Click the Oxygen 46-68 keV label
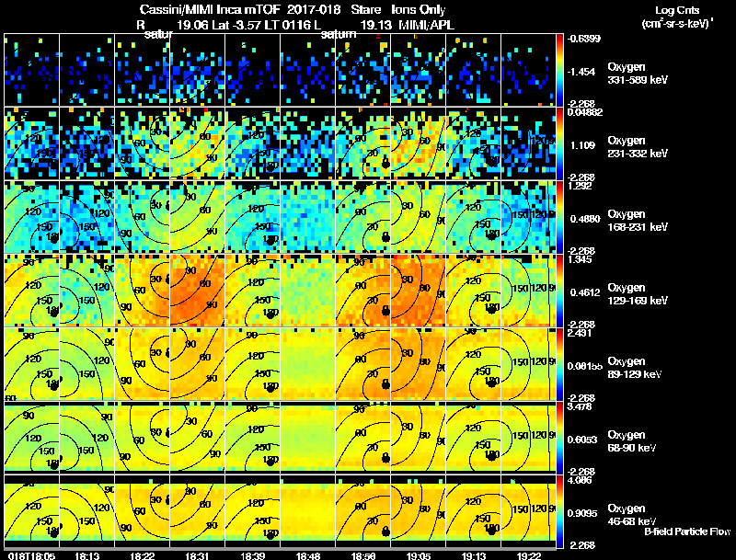736x560 pixels. [x=631, y=515]
